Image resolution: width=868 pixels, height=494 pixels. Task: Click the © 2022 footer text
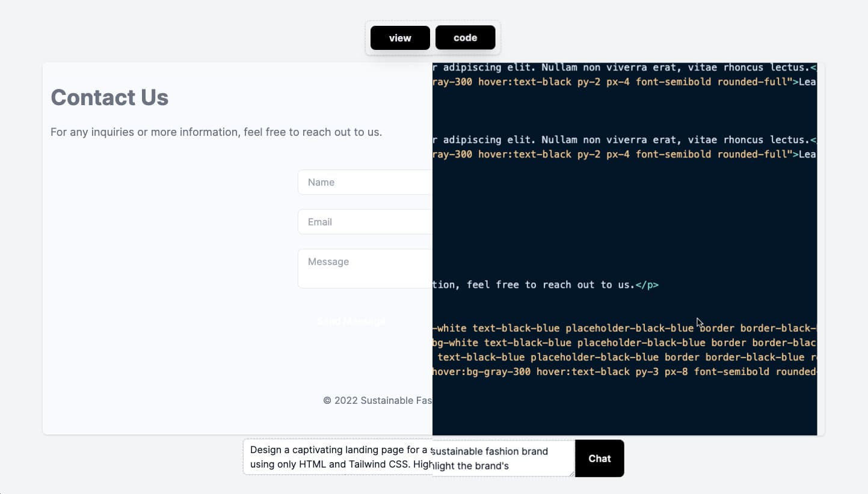[x=377, y=400]
